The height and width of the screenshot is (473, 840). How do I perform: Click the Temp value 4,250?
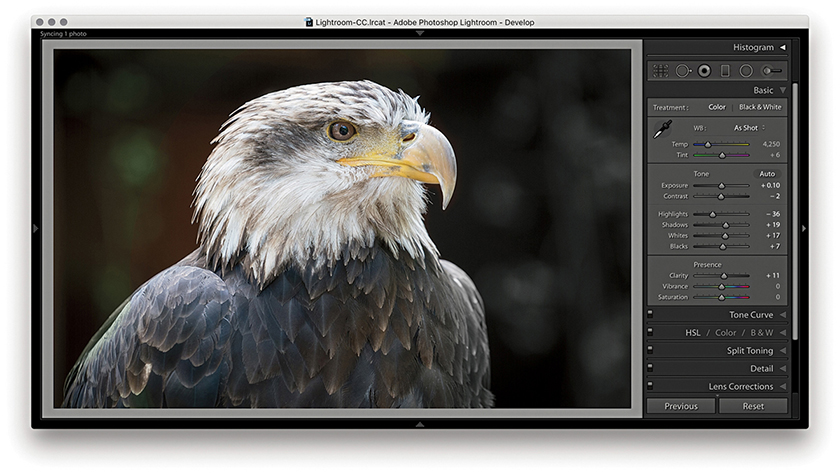coord(771,144)
